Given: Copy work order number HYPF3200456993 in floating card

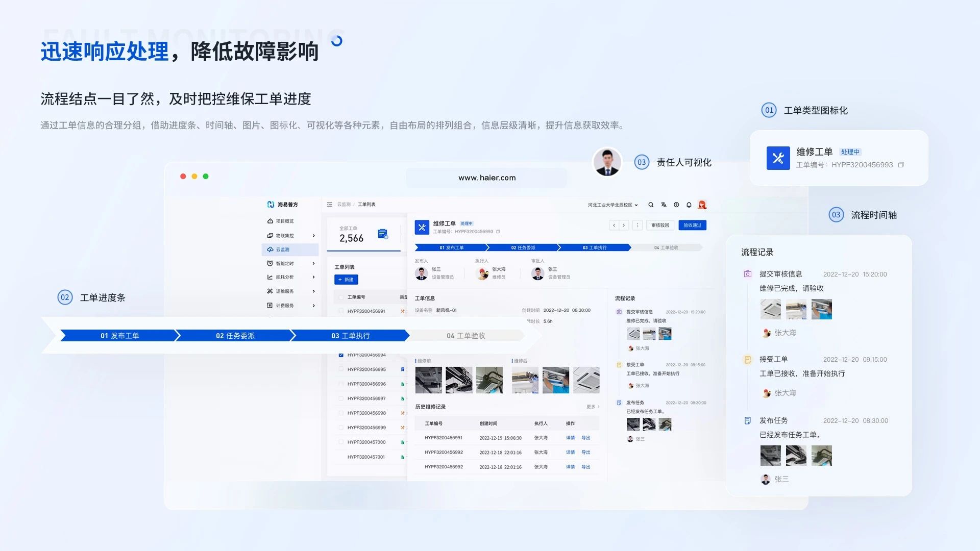Looking at the screenshot, I should [901, 165].
